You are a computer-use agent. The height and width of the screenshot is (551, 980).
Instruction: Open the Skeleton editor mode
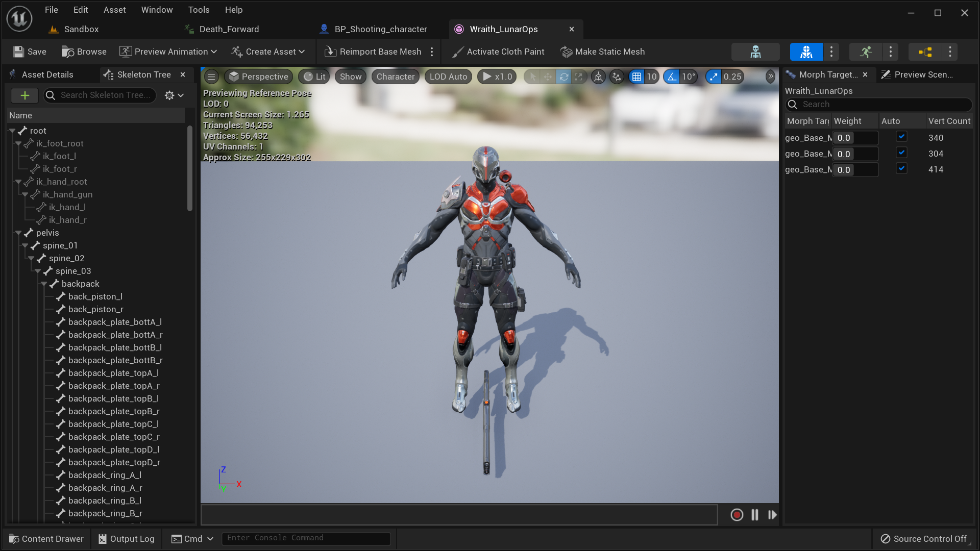pos(755,52)
